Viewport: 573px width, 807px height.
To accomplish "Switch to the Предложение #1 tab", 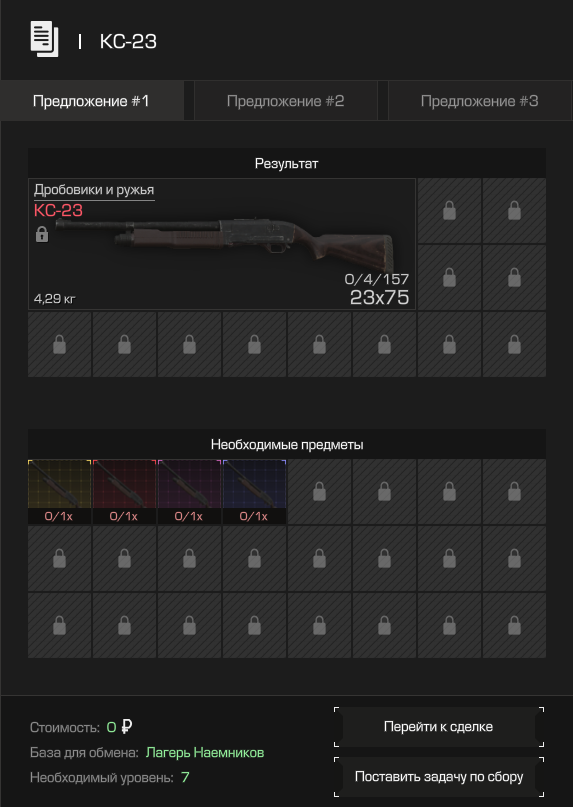I will click(x=91, y=101).
